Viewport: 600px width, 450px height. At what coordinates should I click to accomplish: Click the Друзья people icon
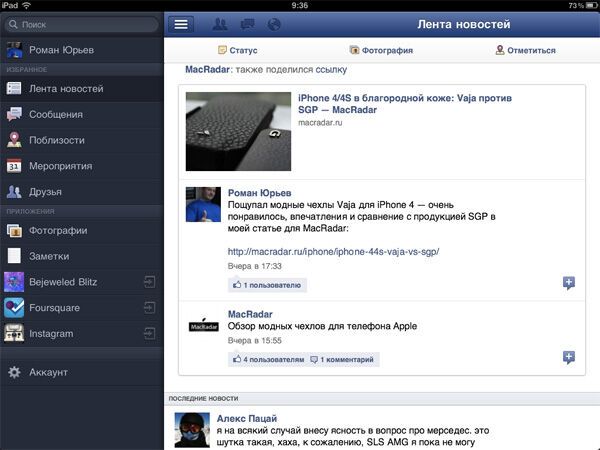click(x=14, y=192)
